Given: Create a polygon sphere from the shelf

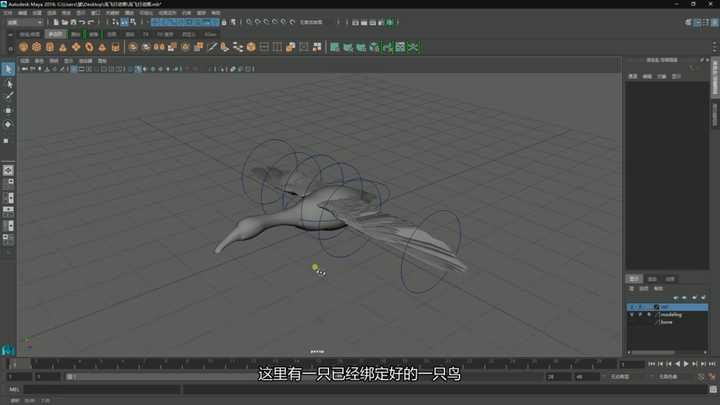Looking at the screenshot, I should (23, 47).
